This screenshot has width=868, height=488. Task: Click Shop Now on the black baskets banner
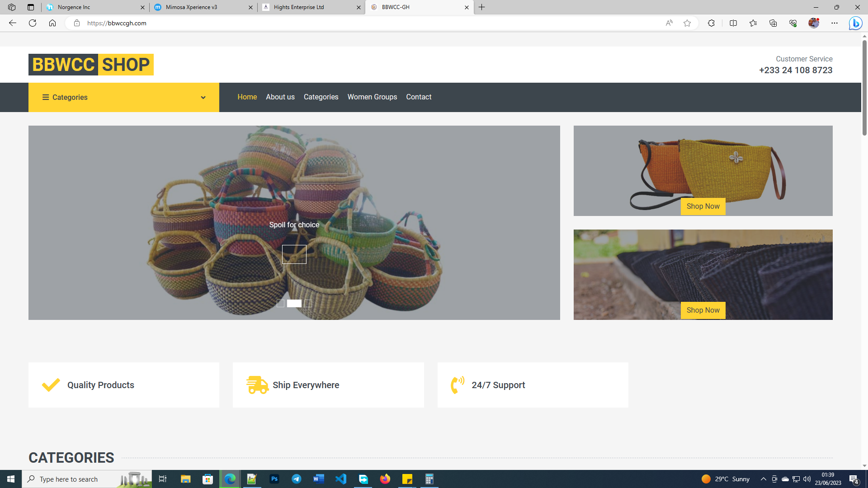click(x=703, y=310)
